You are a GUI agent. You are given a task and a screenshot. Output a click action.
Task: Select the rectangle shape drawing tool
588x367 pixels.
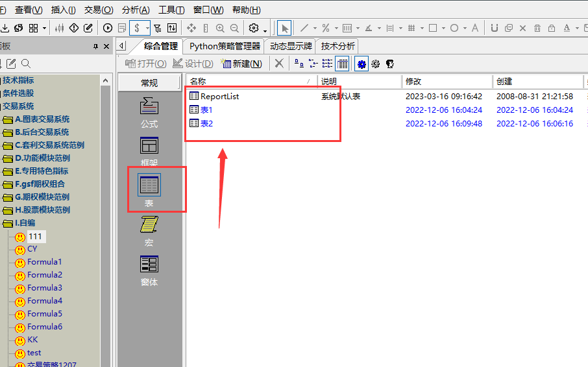[433, 28]
